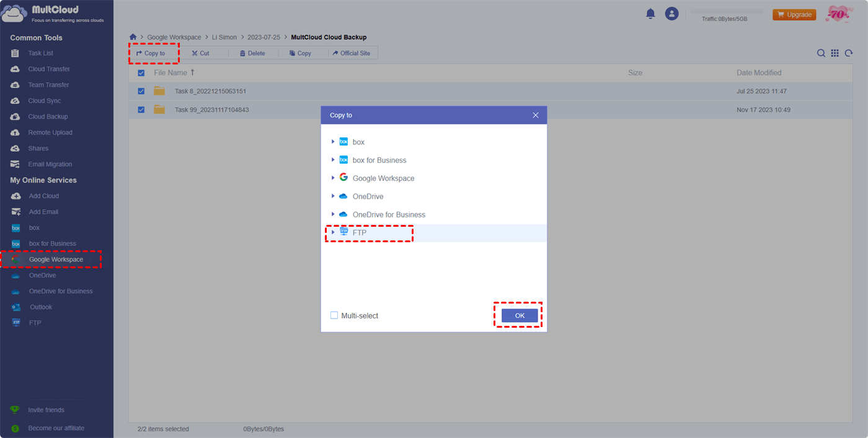Expand the FTP destination in the dialog
This screenshot has height=438, width=868.
click(x=334, y=232)
